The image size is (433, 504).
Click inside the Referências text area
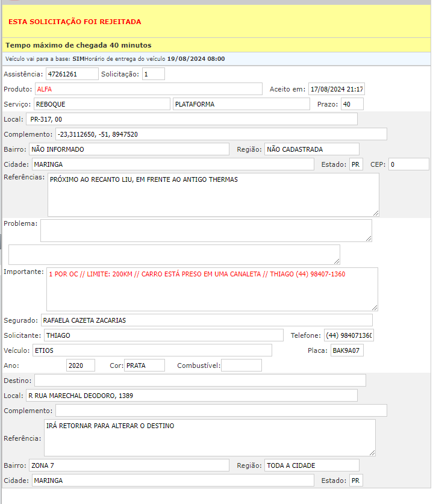click(213, 194)
